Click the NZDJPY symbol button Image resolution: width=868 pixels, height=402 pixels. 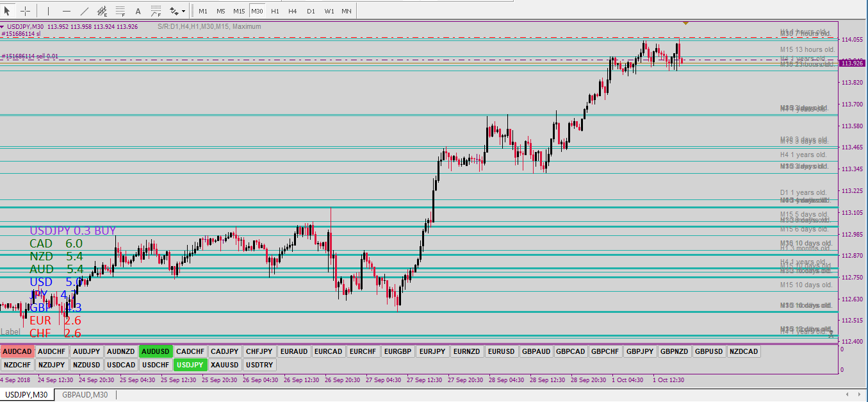(51, 365)
